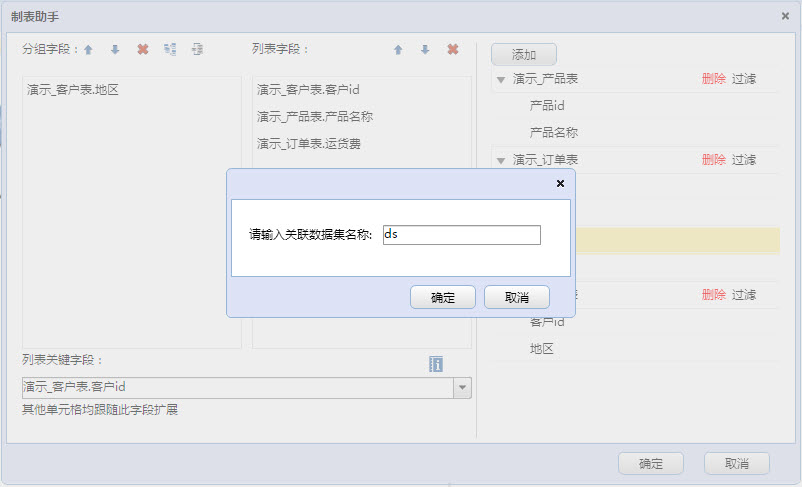Move group field down arrow
This screenshot has width=802, height=487.
115,49
